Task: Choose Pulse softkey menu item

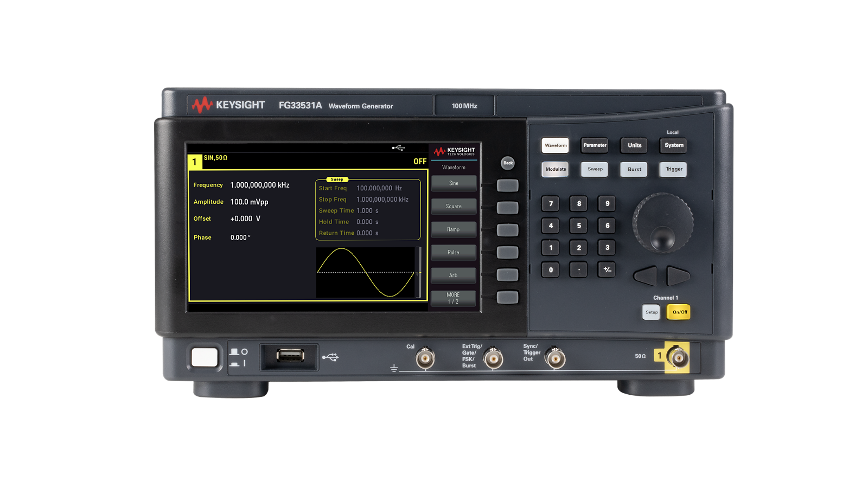Action: (x=454, y=252)
